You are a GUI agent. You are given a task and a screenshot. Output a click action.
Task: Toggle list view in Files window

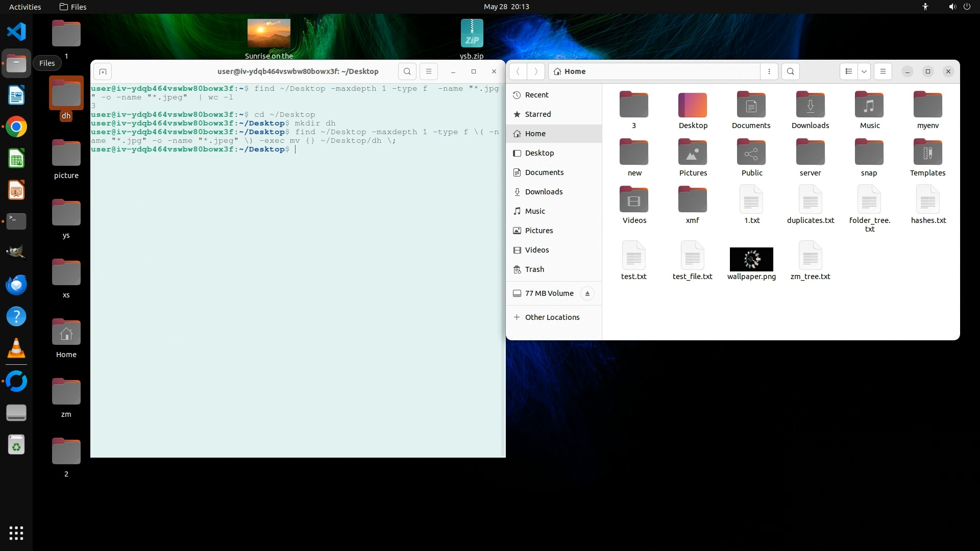click(x=849, y=71)
